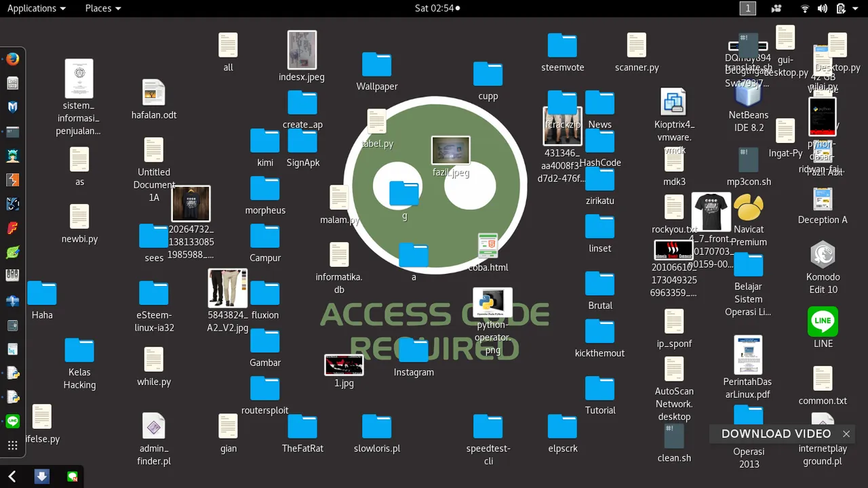Open the Files manager in the dock
Screen dimensions: 868x488
click(12, 83)
